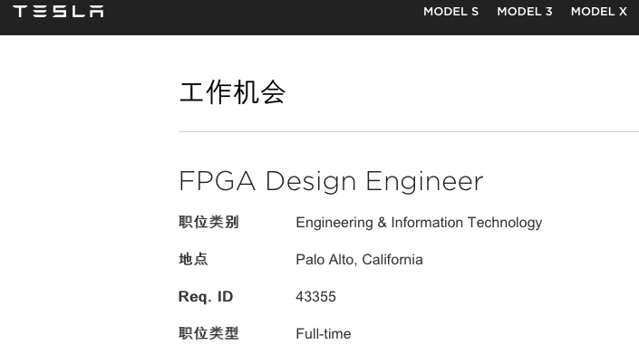Click the FPGA Design Engineer job title
The height and width of the screenshot is (364, 639).
coord(331,181)
